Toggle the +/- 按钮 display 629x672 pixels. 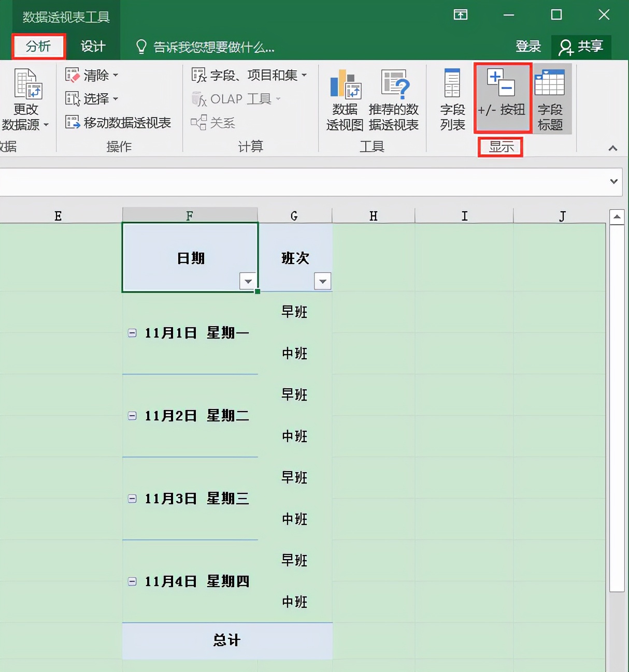[x=502, y=98]
